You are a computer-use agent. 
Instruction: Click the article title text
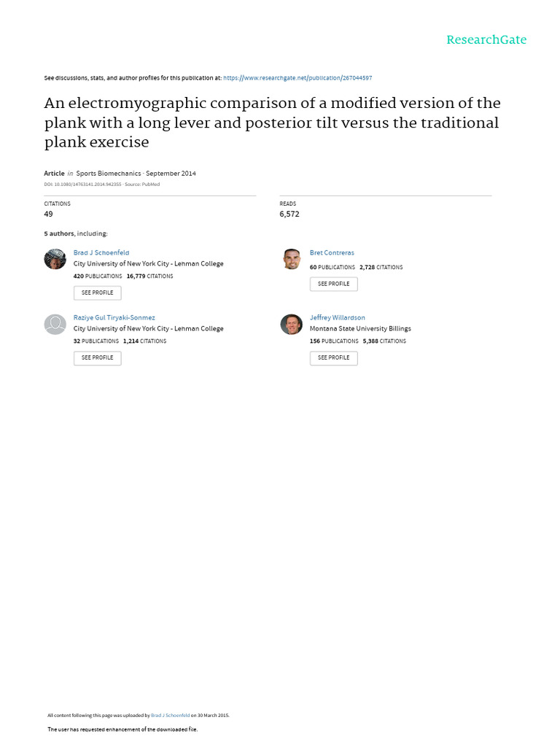(272, 122)
